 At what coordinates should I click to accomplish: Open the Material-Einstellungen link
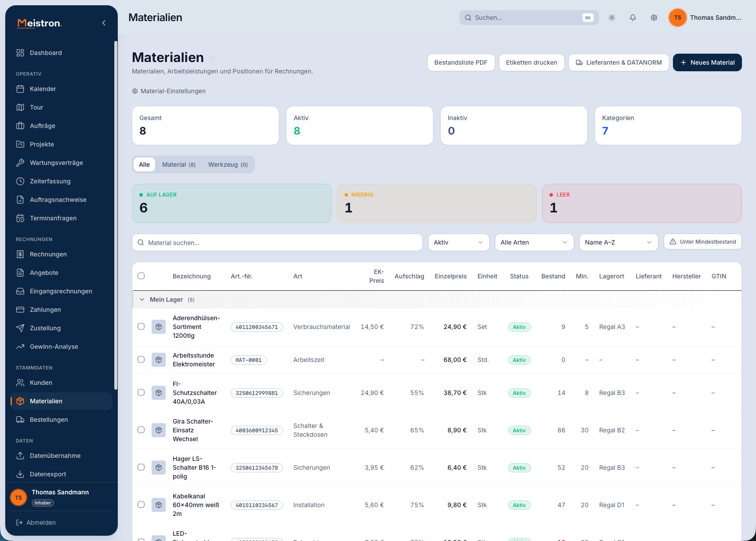169,91
